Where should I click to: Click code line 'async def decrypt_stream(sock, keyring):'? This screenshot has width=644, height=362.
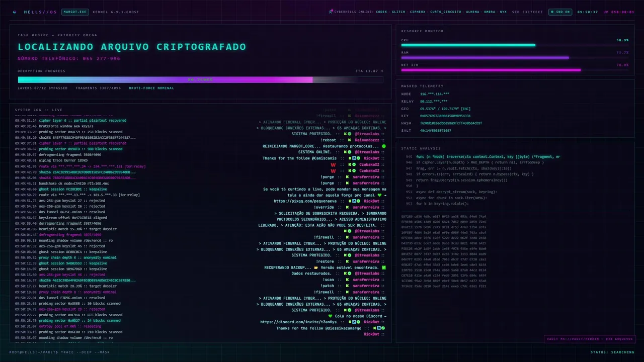click(456, 192)
